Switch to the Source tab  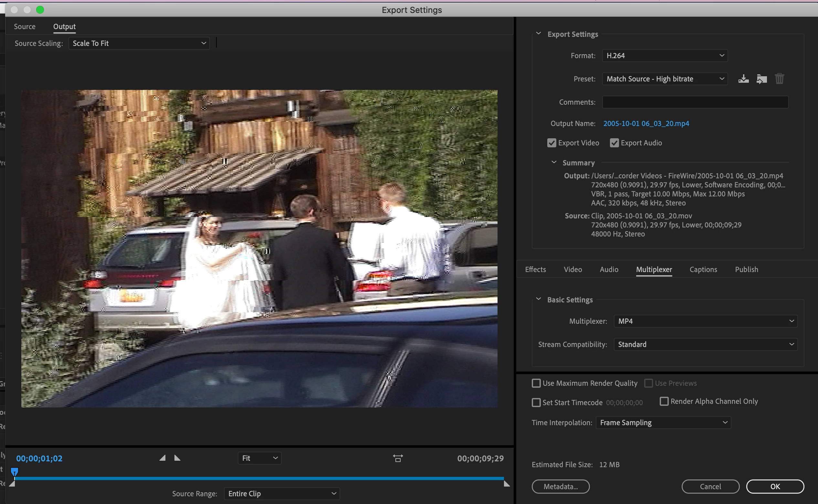click(25, 27)
